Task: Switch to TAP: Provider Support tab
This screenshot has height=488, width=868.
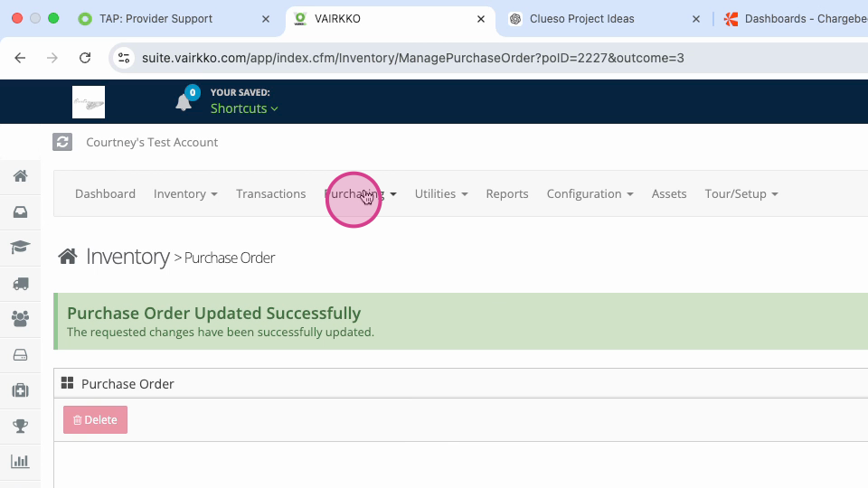Action: tap(156, 19)
